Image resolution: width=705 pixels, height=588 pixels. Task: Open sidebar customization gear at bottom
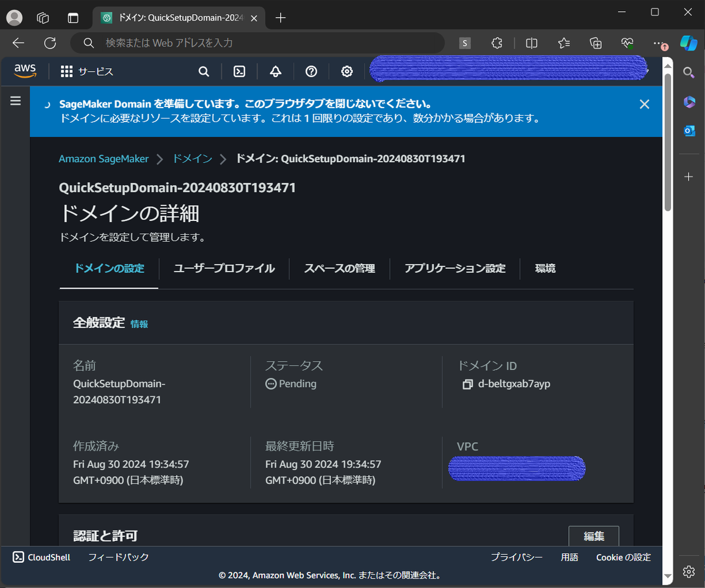pos(689,572)
